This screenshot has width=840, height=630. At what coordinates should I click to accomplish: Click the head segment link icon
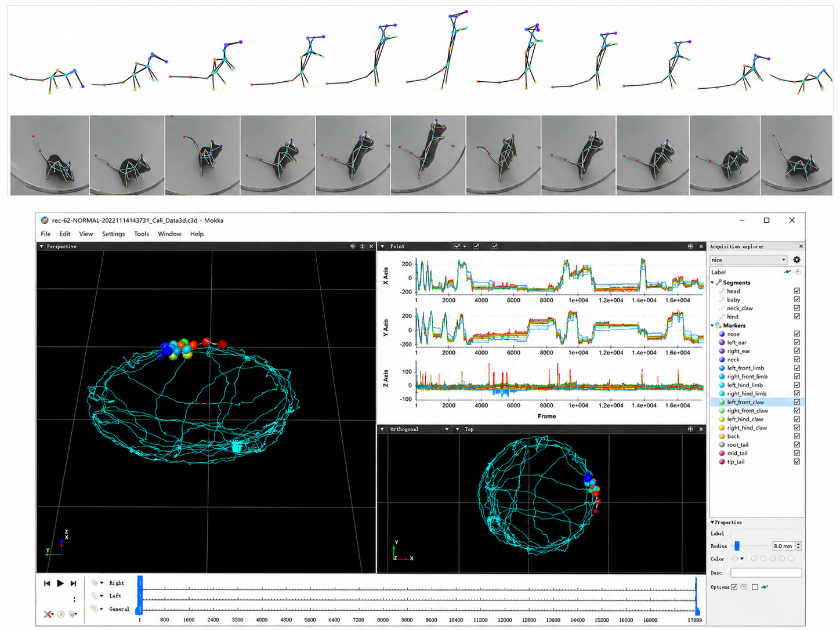tap(722, 291)
